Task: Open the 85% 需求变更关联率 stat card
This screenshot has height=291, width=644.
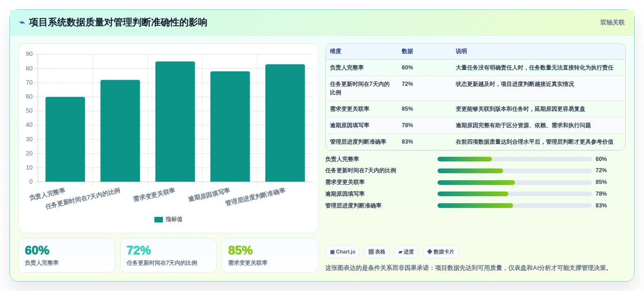Action: click(x=270, y=255)
